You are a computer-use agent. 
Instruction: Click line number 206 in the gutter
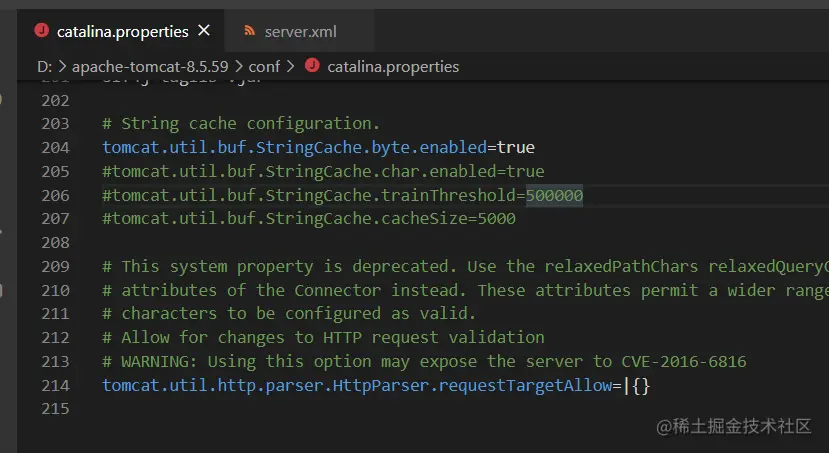pyautogui.click(x=56, y=196)
